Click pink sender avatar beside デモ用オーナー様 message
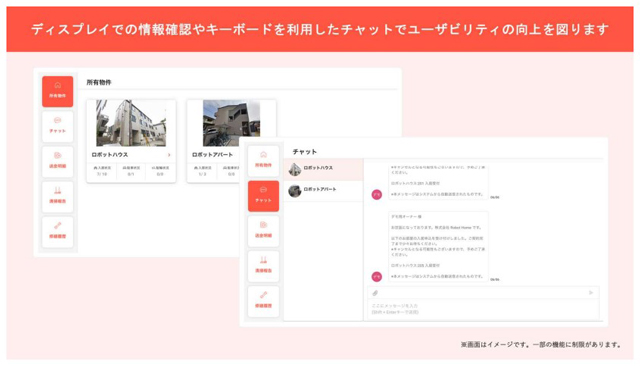The width and height of the screenshot is (640, 366). tap(376, 277)
